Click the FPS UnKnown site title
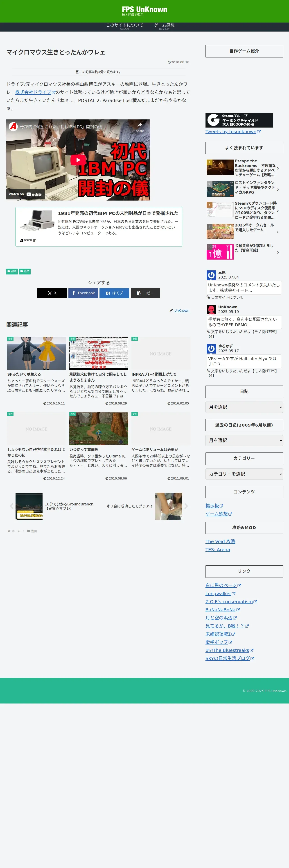The image size is (289, 868). coord(144,9)
